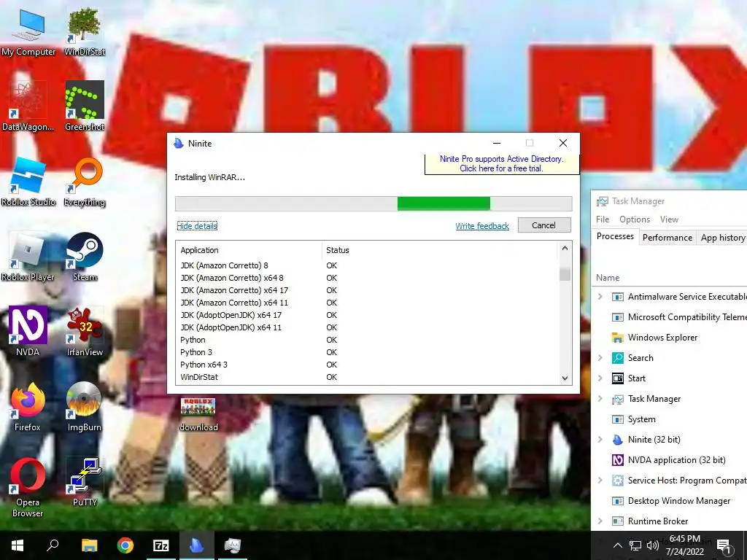Image resolution: width=747 pixels, height=560 pixels.
Task: Click the taskbar clock showing 6:45 PM
Action: [684, 545]
